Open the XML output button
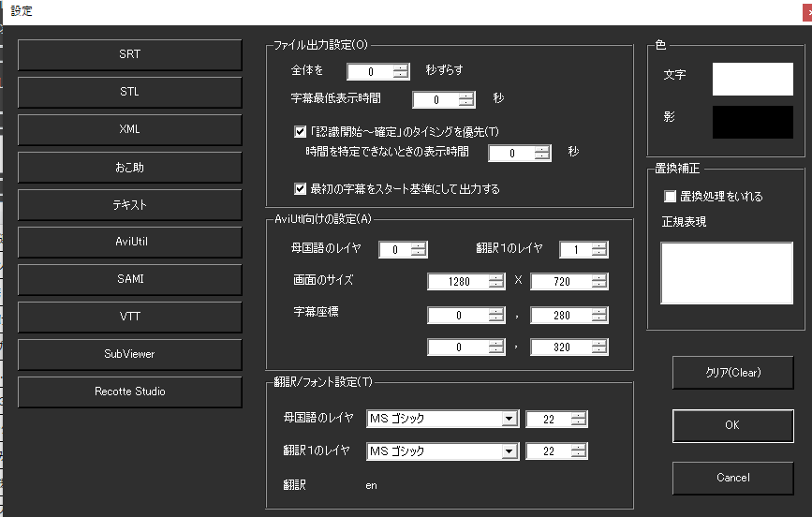Image resolution: width=812 pixels, height=517 pixels. (129, 129)
